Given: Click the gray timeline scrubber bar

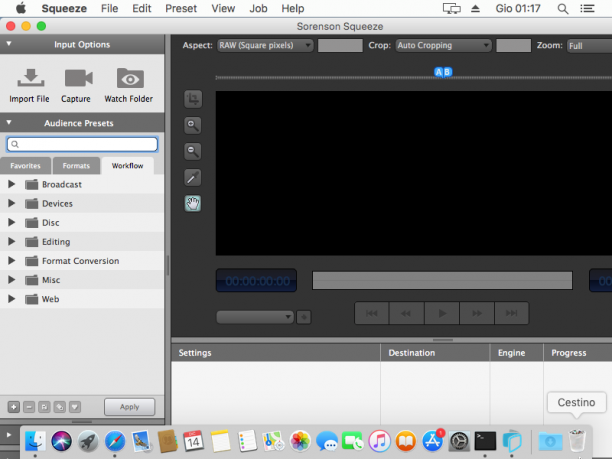Looking at the screenshot, I should [x=442, y=281].
